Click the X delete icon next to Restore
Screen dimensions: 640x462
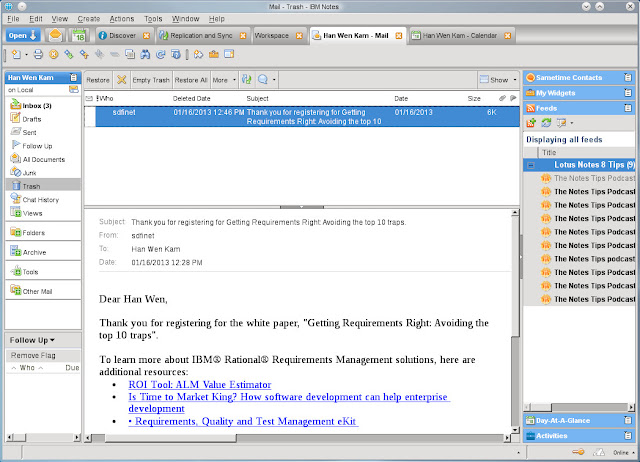pyautogui.click(x=121, y=80)
